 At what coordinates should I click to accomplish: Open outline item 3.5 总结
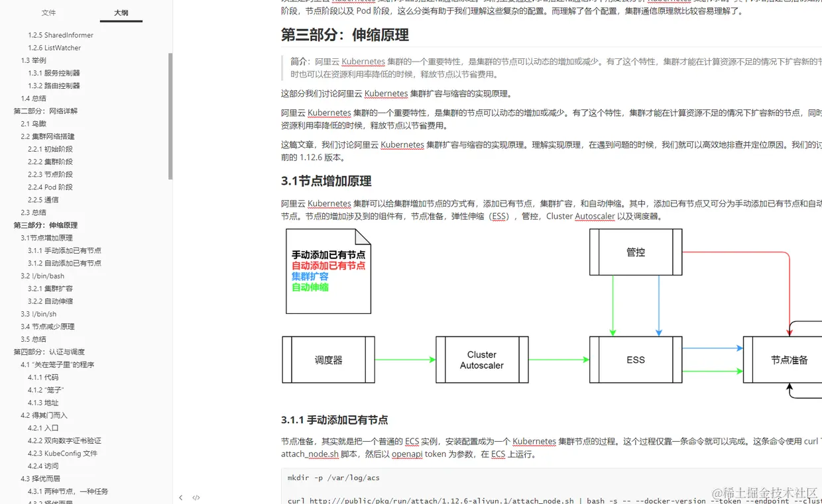(x=33, y=338)
